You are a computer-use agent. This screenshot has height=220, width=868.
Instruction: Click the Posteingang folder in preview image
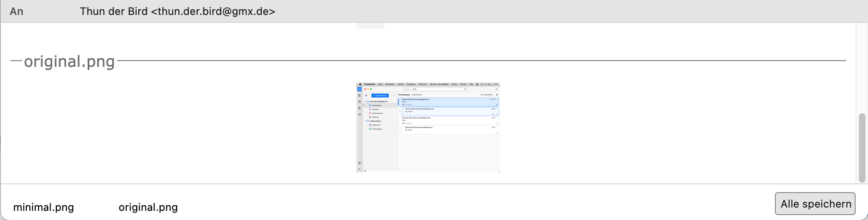click(x=376, y=105)
